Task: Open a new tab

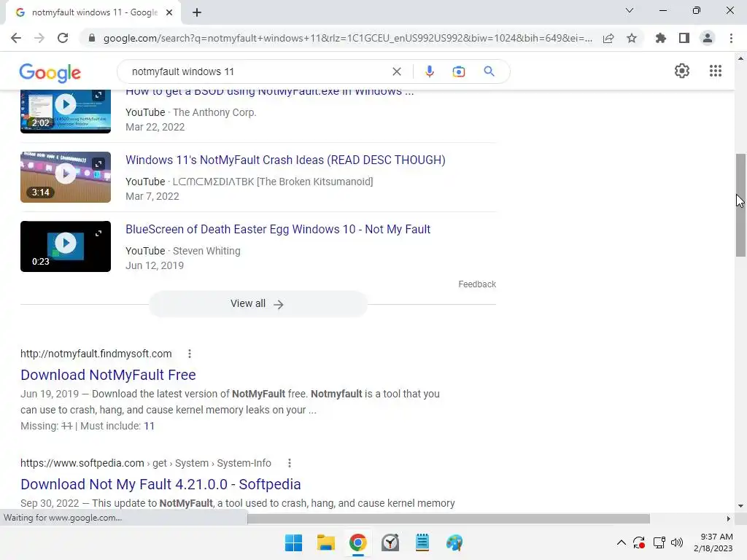Action: click(197, 12)
